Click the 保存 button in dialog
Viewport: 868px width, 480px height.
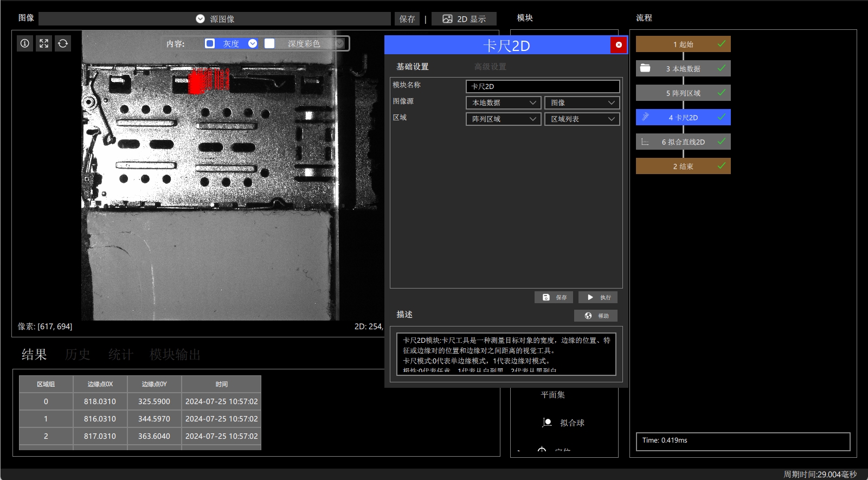554,297
